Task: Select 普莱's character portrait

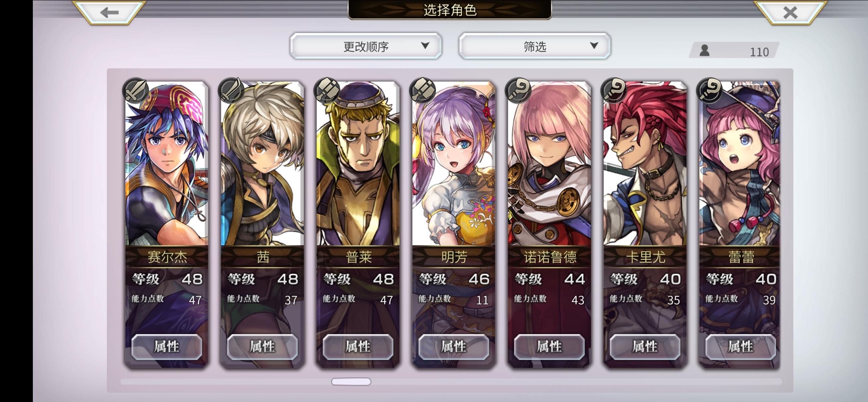Action: [358, 164]
